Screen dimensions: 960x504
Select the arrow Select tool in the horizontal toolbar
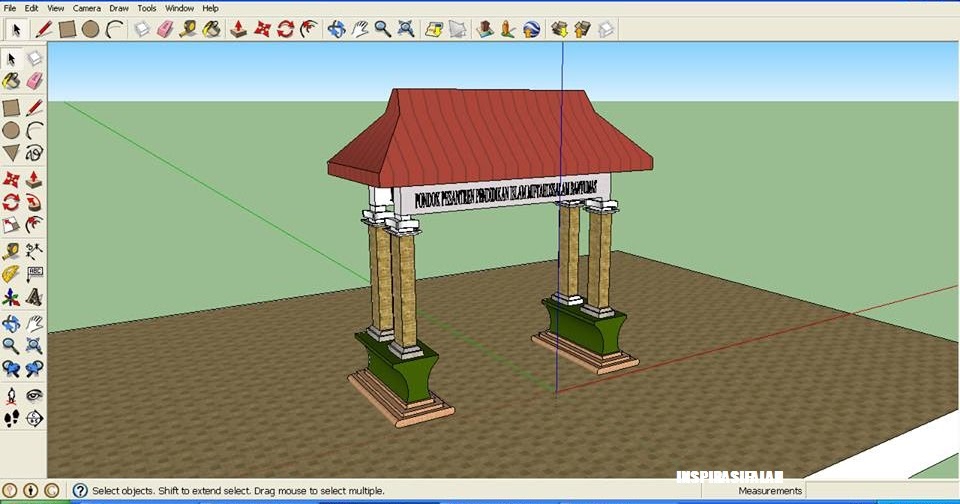point(17,29)
